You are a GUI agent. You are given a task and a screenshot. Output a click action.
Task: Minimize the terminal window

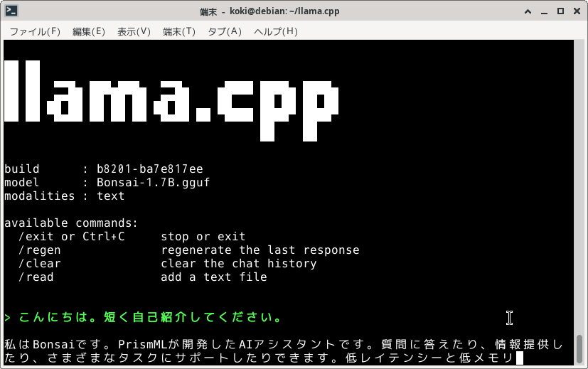click(x=544, y=11)
